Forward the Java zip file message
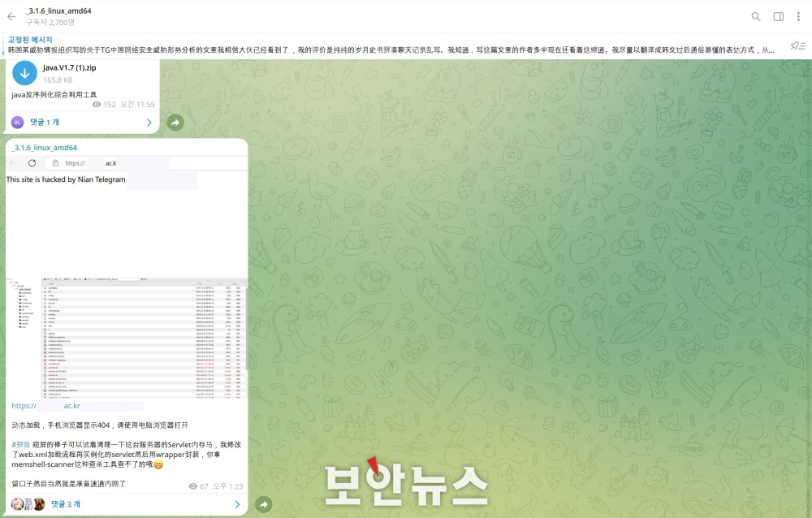 pos(175,123)
